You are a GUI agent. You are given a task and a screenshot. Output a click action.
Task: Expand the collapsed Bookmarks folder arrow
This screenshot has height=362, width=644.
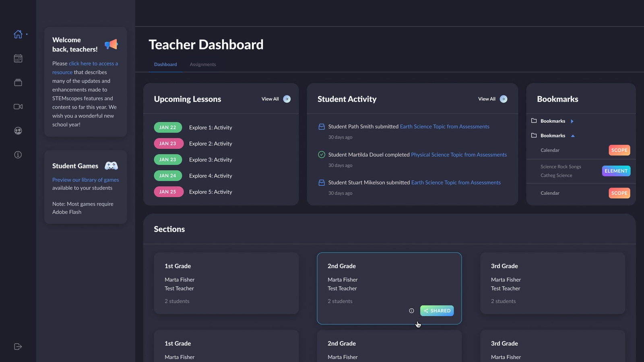(572, 121)
